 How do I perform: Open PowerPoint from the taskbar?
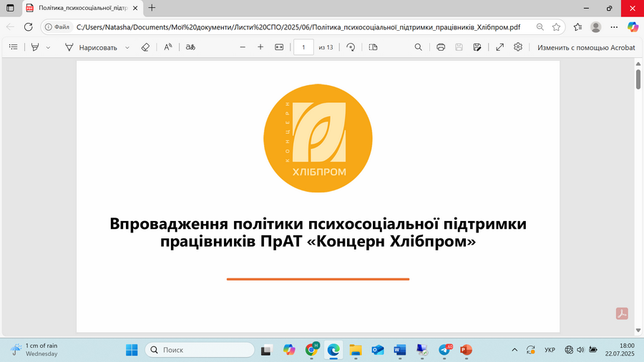(x=466, y=350)
